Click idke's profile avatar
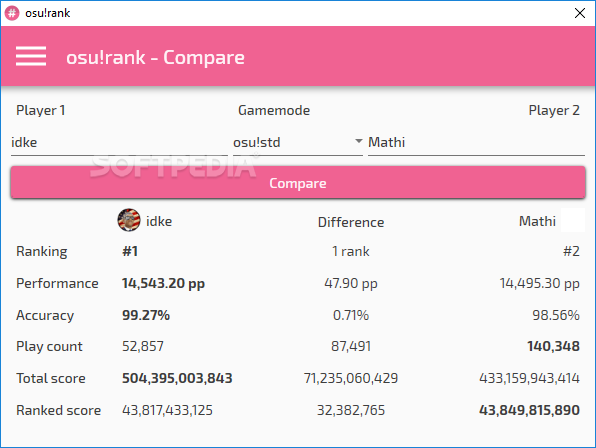 129,220
